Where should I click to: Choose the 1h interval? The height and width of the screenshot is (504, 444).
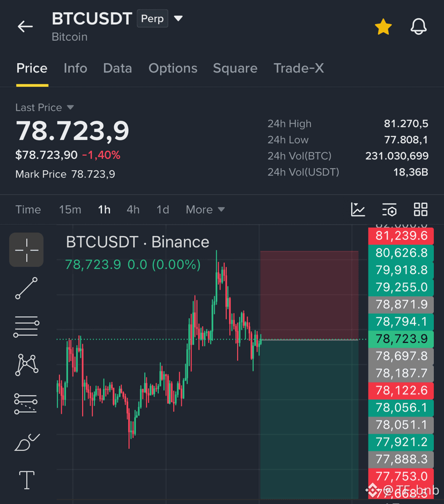104,209
